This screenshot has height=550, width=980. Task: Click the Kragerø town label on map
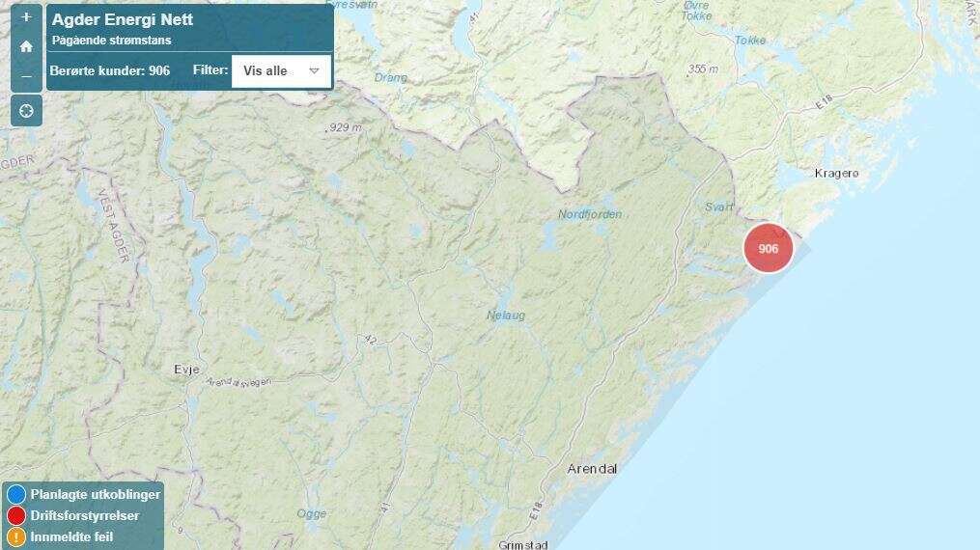pos(836,173)
